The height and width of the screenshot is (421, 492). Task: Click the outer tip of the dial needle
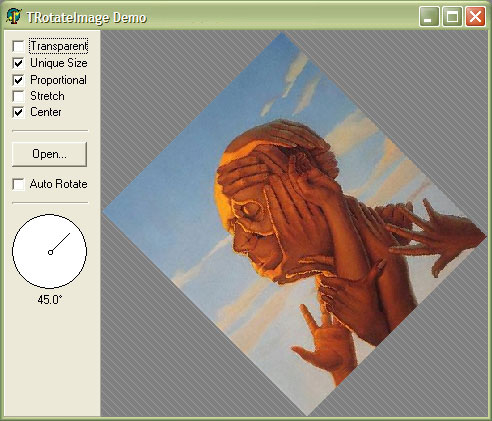(x=70, y=233)
